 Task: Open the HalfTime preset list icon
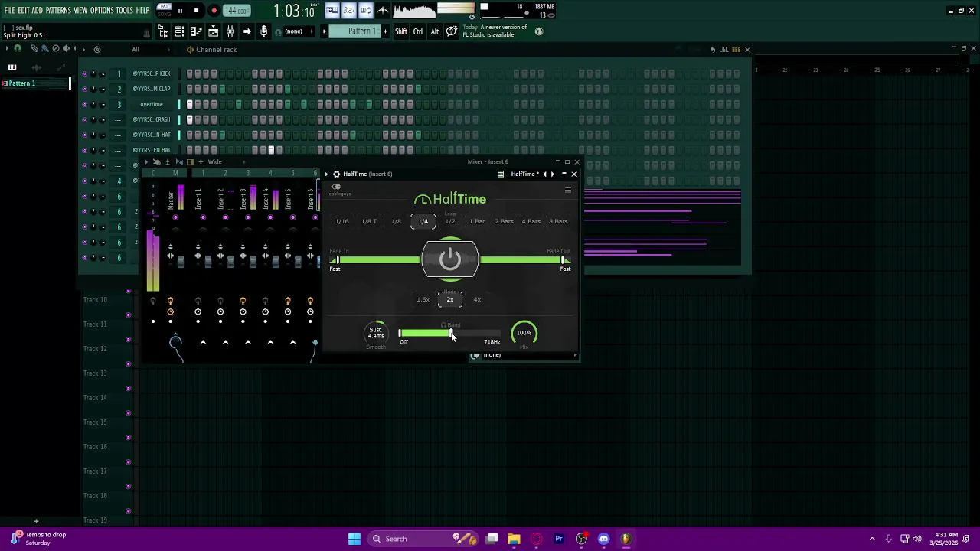tap(501, 174)
